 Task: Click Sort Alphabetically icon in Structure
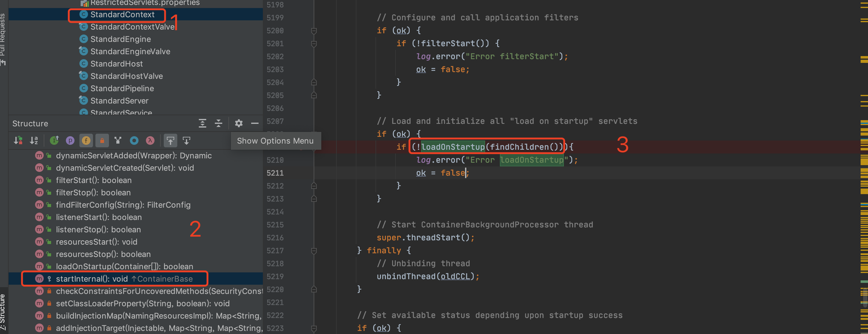(x=34, y=140)
